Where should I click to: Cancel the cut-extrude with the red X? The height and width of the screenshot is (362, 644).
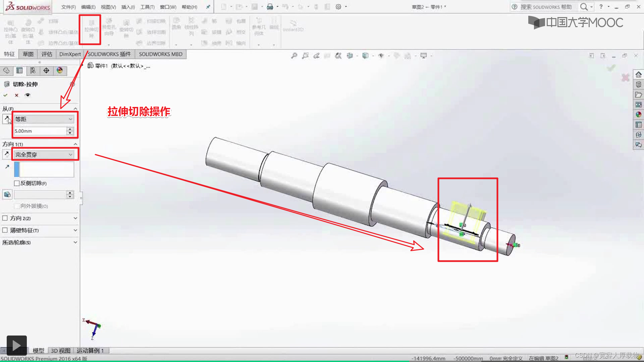coord(16,95)
